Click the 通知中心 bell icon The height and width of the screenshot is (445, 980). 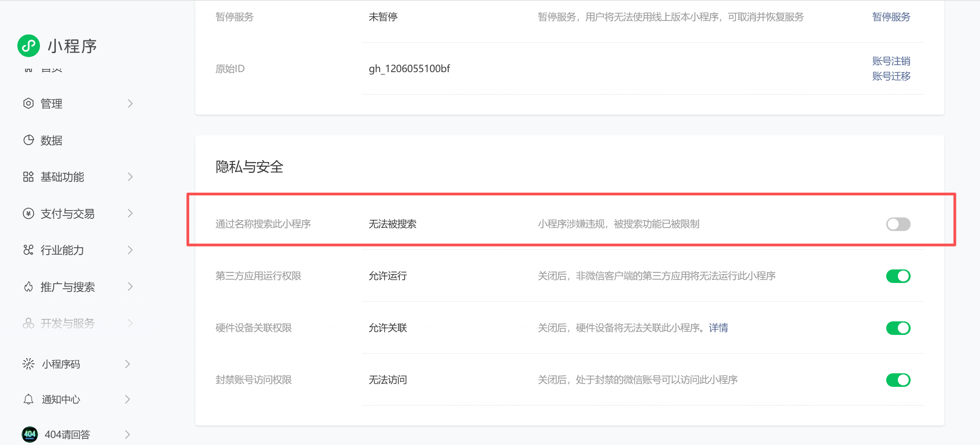tap(28, 399)
